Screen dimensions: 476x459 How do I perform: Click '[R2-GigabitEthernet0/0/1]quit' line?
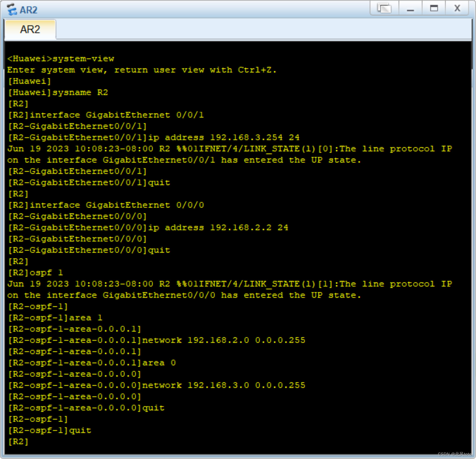[x=89, y=182]
